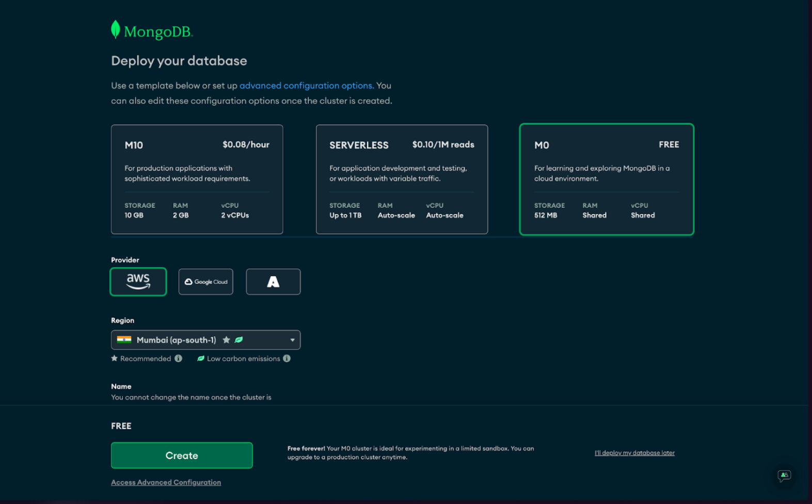The image size is (812, 504).
Task: Open the chat support icon
Action: (x=784, y=475)
